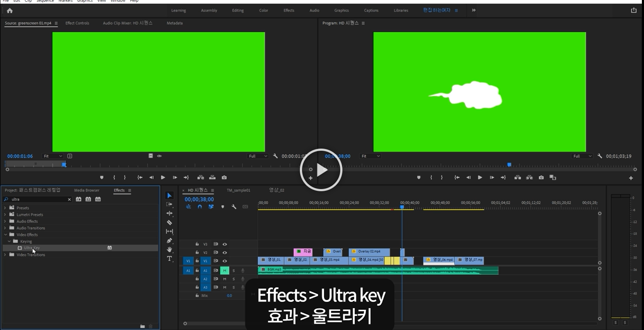Mute track A3 with M button
This screenshot has width=644, height=330.
(225, 287)
